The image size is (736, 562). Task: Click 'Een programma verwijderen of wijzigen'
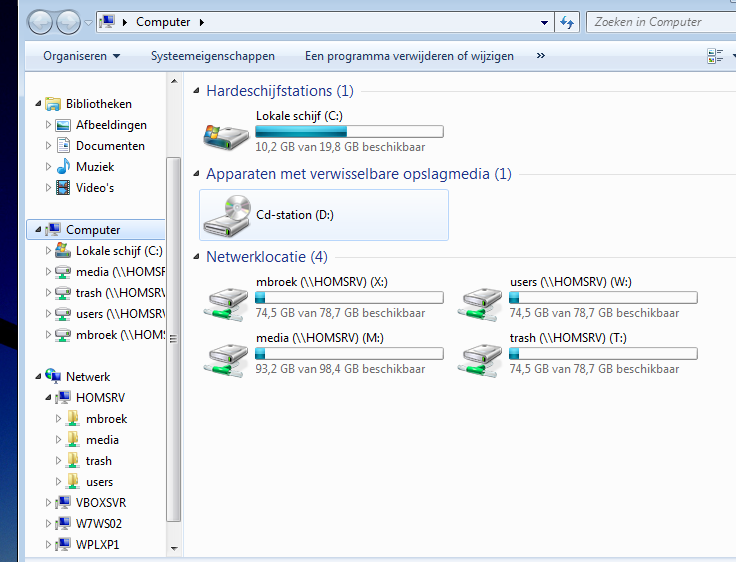tap(409, 56)
